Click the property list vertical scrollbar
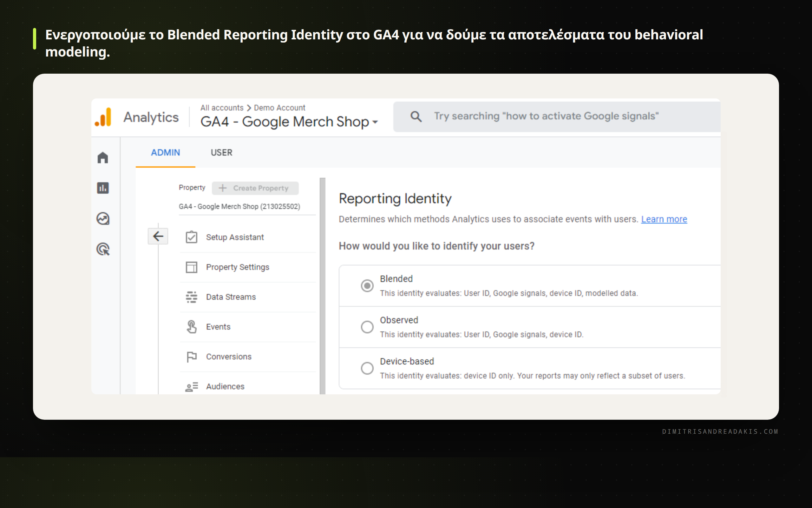 pos(323,285)
